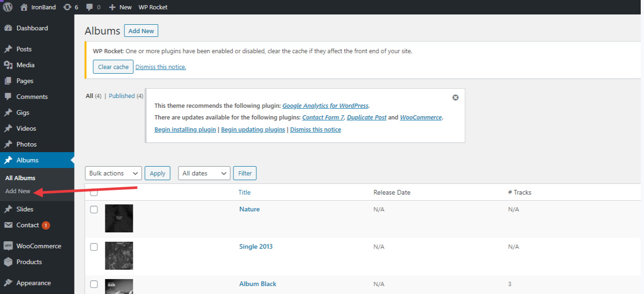Open the Media menu
The image size is (644, 294).
25,65
